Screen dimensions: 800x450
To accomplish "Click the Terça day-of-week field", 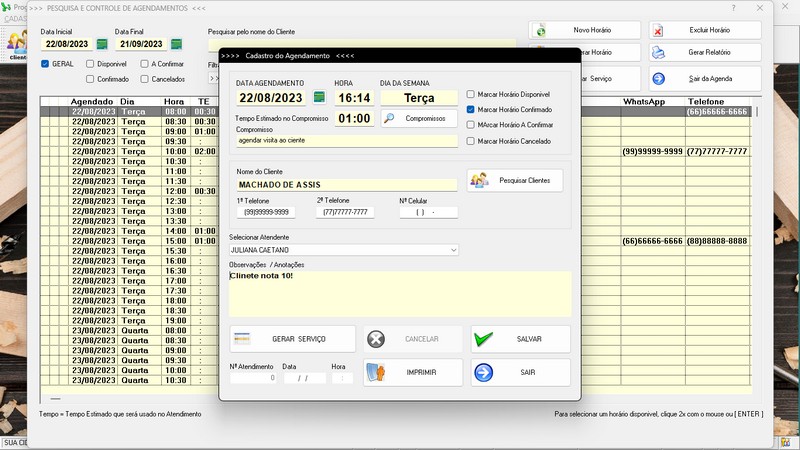I will click(x=419, y=97).
